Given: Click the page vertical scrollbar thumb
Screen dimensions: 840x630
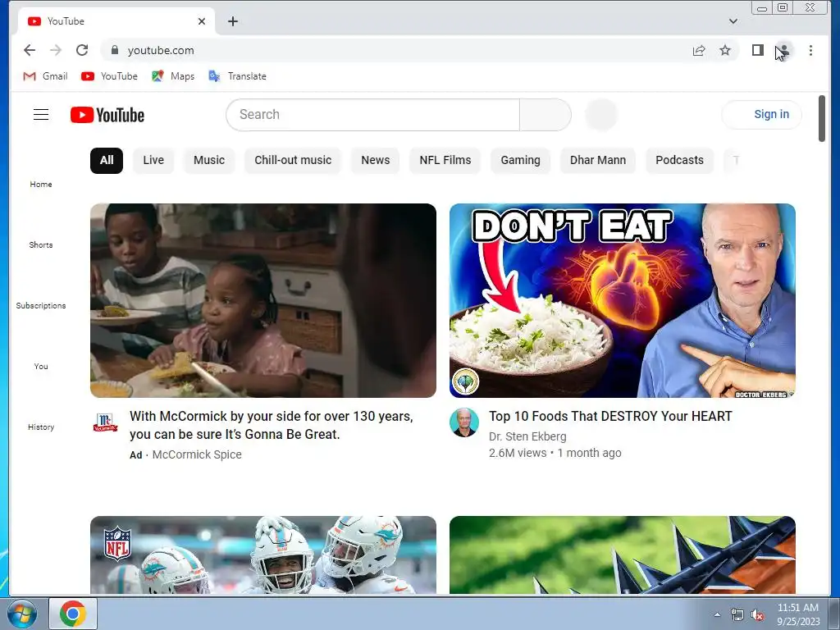Looking at the screenshot, I should tap(822, 119).
